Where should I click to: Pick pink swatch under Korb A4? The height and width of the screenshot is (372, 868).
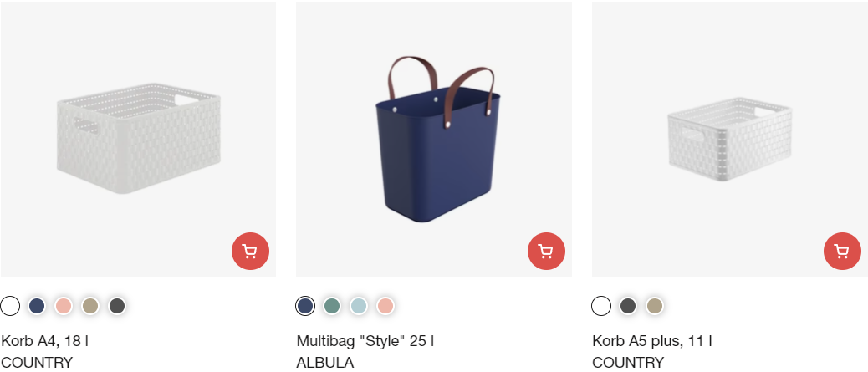[64, 306]
